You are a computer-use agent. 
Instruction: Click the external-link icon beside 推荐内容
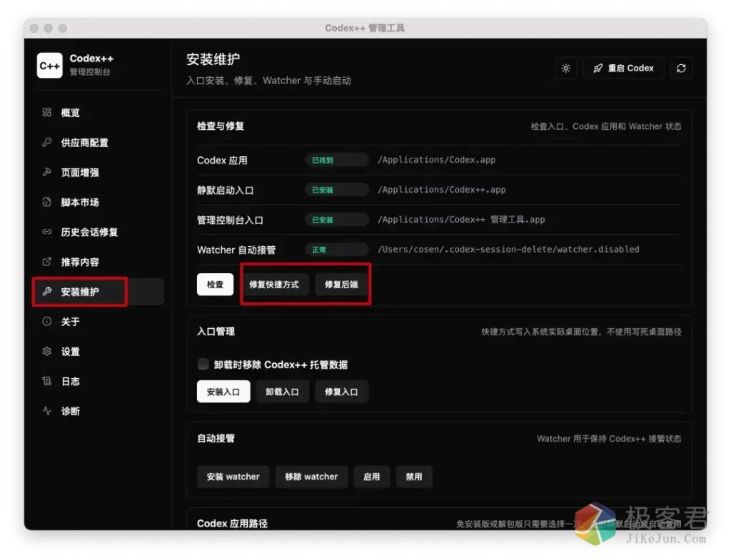click(x=46, y=261)
